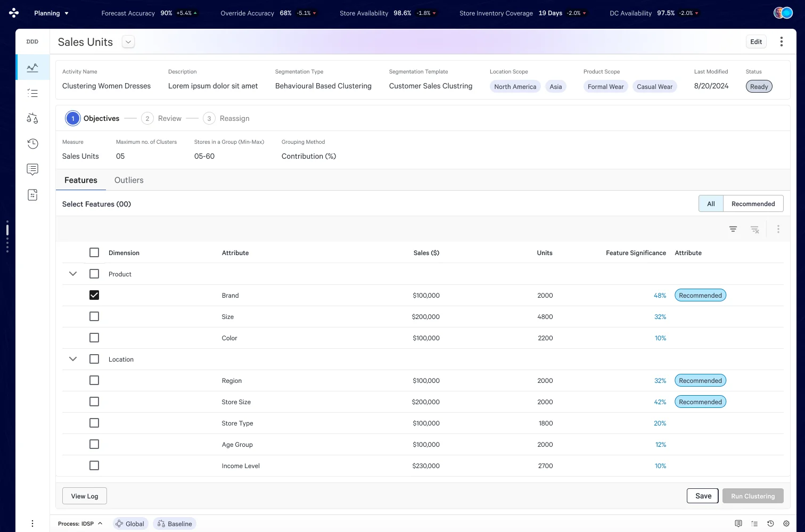Click the Ready status badge
Viewport: 805px width, 532px height.
(x=759, y=86)
